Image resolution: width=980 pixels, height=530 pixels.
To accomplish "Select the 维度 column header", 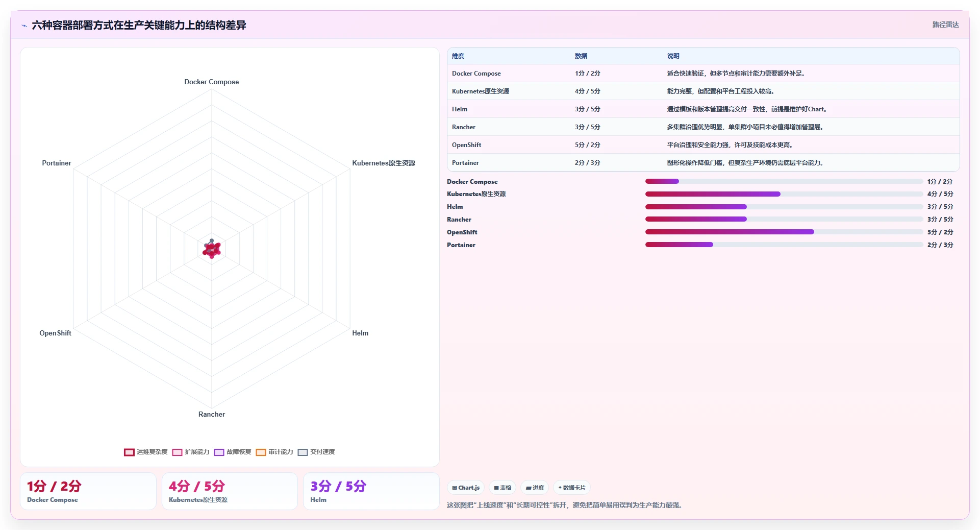I will [x=458, y=56].
